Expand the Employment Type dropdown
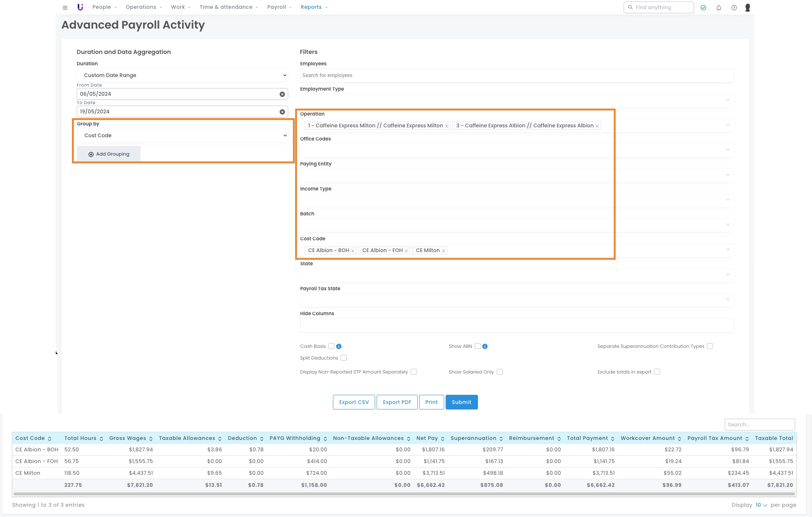812x517 pixels. click(x=517, y=100)
